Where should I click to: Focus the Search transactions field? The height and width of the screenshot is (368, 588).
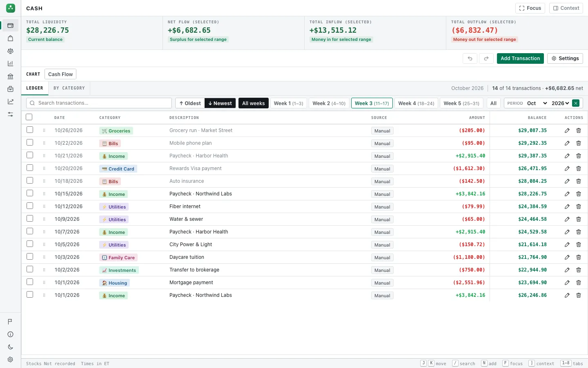99,103
